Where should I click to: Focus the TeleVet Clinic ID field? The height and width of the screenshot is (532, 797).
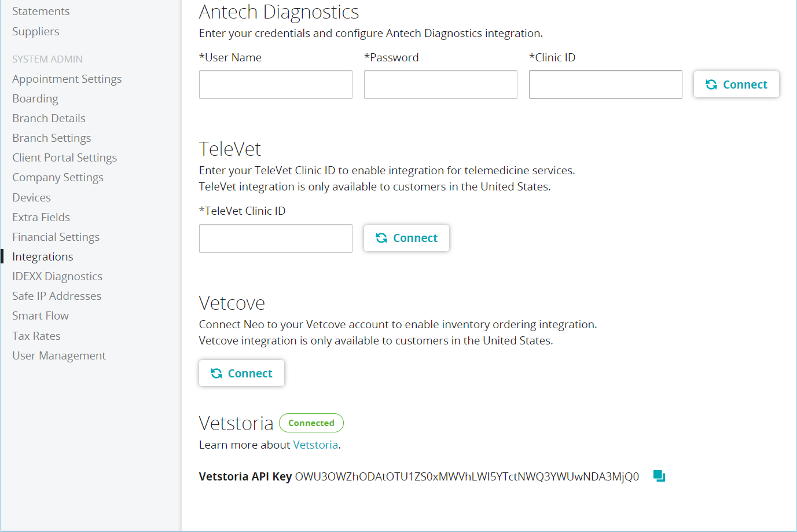276,239
